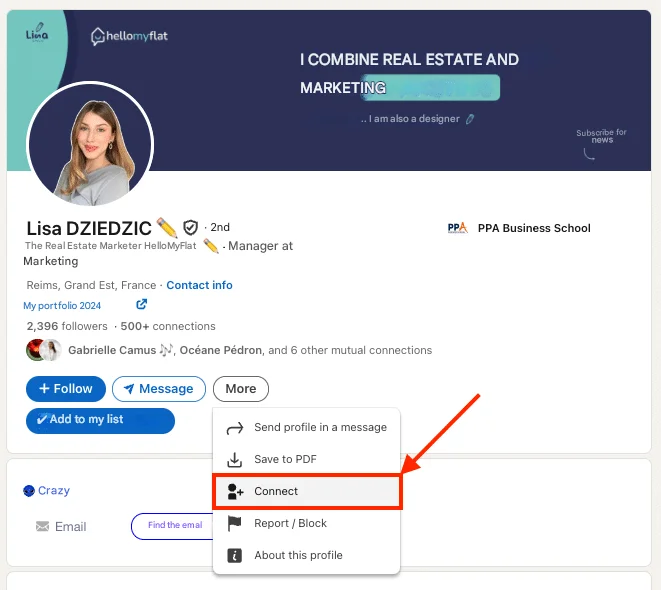Screen dimensions: 661x590
Task: Click the external link icon by portfolio
Action: click(142, 304)
